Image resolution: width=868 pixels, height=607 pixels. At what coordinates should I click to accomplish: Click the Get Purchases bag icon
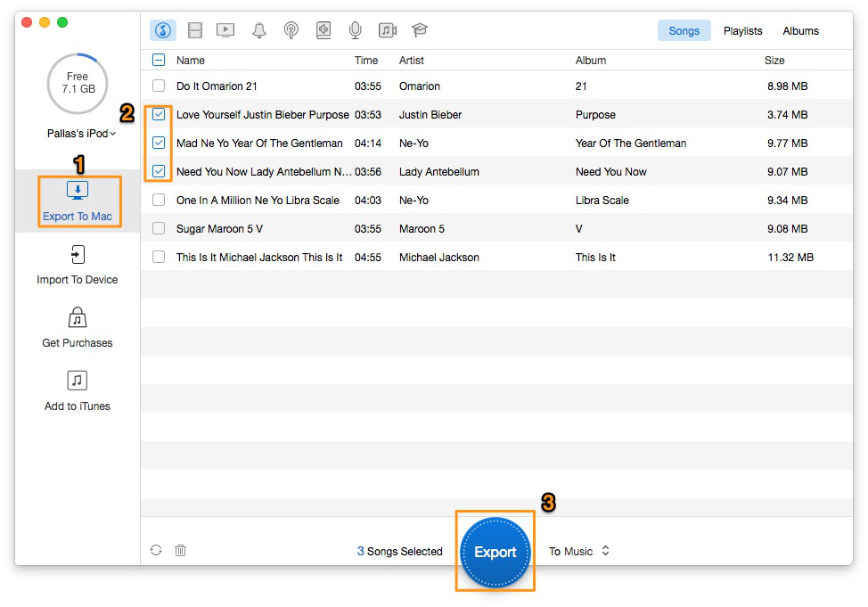coord(78,318)
